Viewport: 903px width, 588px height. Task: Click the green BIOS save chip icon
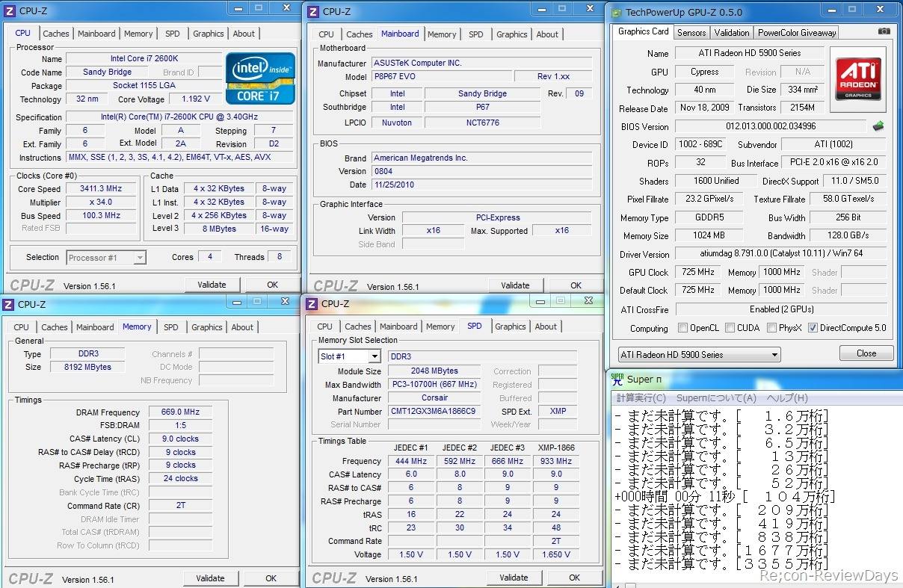[879, 126]
